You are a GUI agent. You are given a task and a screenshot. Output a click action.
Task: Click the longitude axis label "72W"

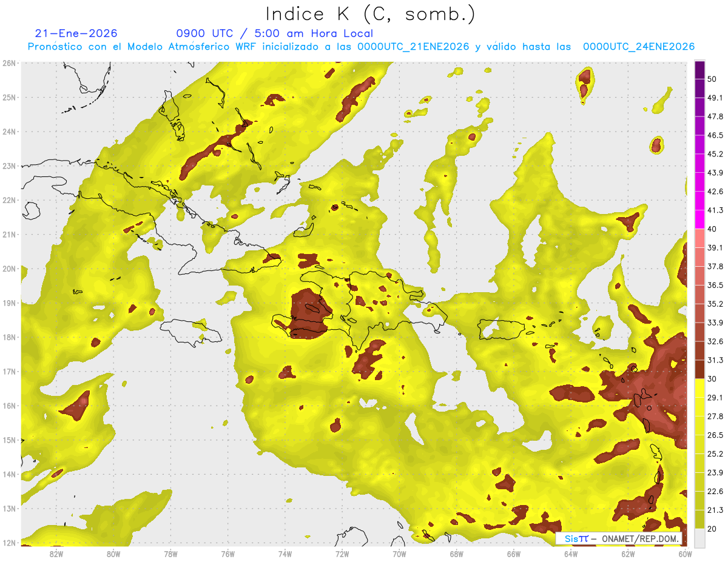click(342, 554)
